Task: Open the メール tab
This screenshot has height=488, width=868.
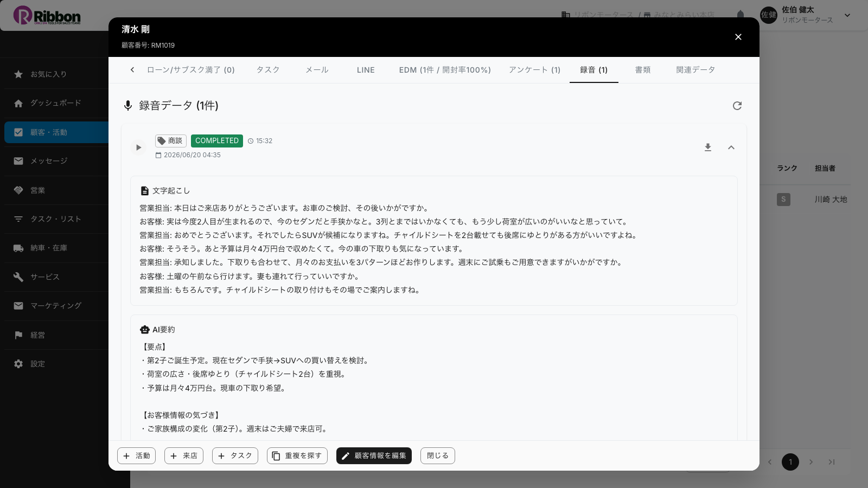Action: [x=317, y=70]
